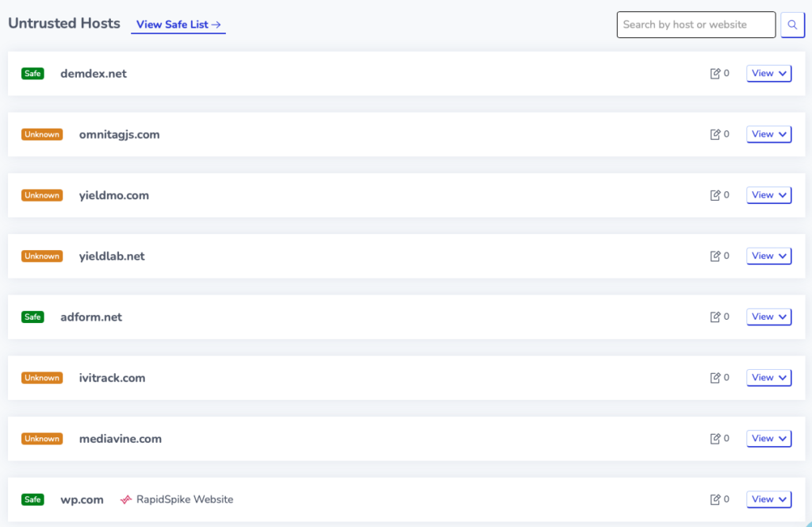This screenshot has height=527, width=812.
Task: Click the Unknown badge next to yieldmo.com
Action: [x=42, y=195]
